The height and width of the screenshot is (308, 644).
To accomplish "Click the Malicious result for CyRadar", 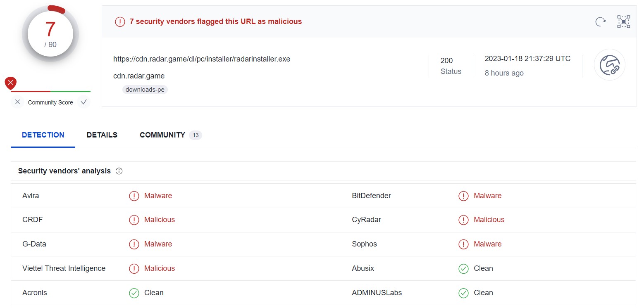I will [489, 220].
